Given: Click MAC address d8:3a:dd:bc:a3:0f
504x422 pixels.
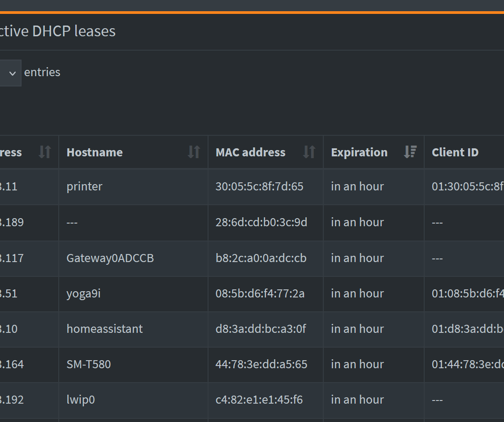Looking at the screenshot, I should [261, 329].
